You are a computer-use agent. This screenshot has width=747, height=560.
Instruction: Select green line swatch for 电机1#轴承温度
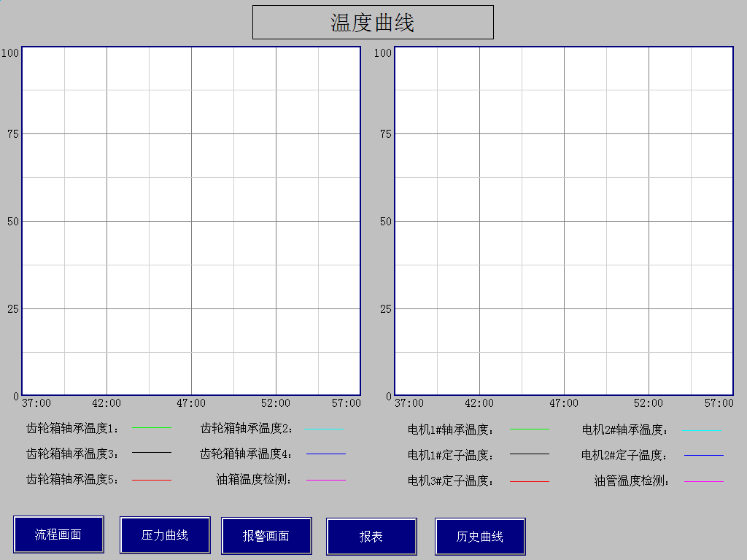coord(530,429)
